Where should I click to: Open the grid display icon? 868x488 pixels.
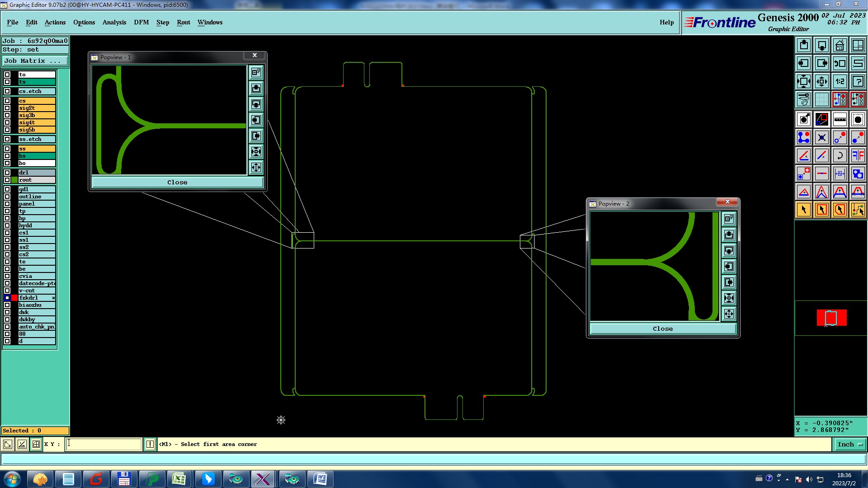(x=821, y=99)
